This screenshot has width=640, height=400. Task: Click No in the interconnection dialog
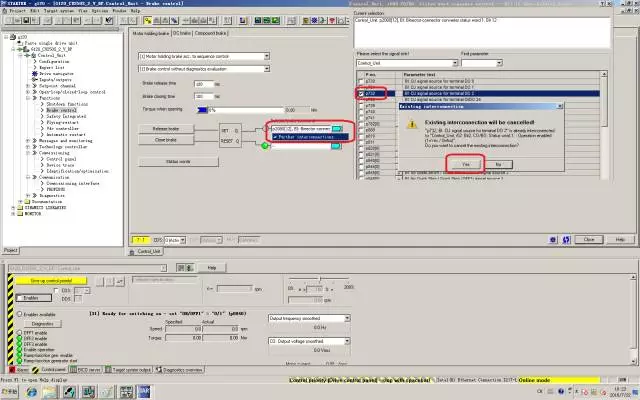498,163
